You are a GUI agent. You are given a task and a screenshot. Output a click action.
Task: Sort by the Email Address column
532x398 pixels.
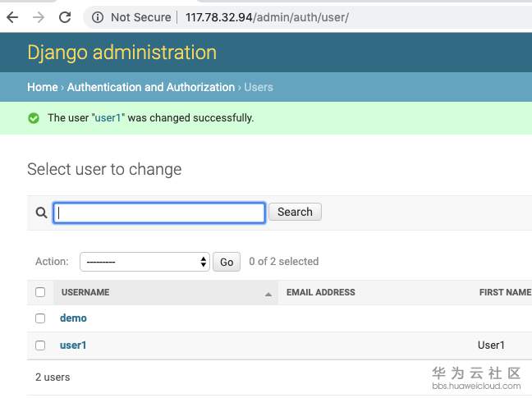tap(321, 292)
